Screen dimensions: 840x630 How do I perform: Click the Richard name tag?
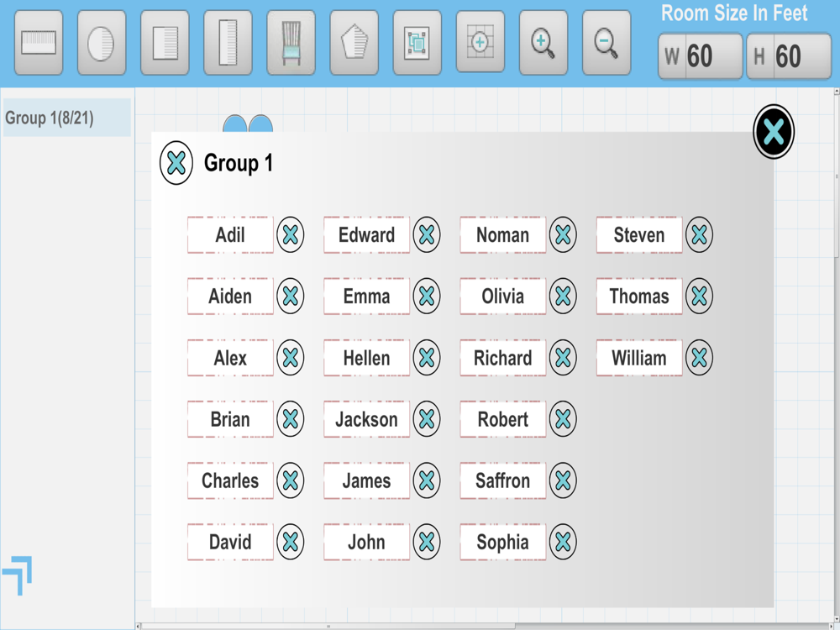503,357
